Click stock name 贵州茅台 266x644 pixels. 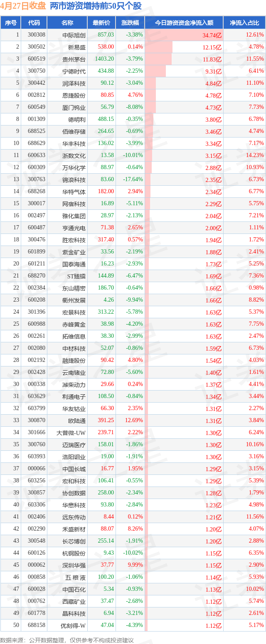click(x=74, y=59)
